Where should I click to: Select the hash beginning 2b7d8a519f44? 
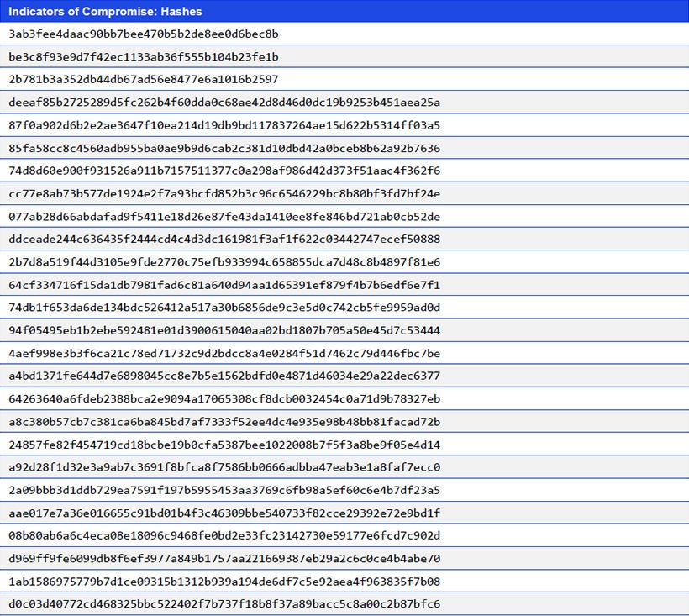(224, 262)
